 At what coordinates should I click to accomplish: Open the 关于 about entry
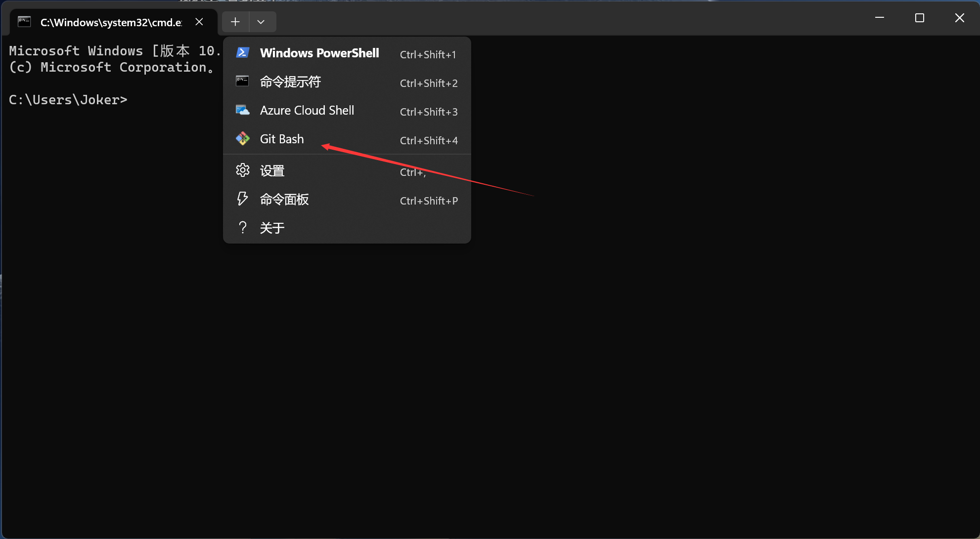(x=272, y=228)
